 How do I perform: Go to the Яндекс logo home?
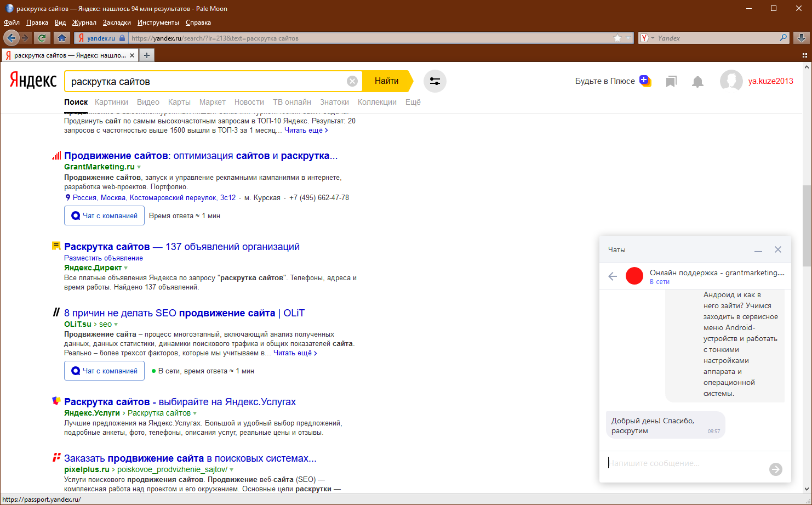[x=33, y=81]
